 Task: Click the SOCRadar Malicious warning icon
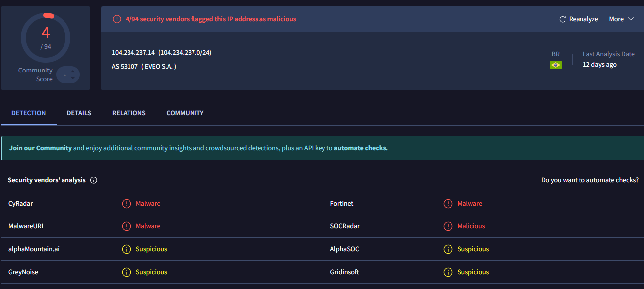(448, 226)
